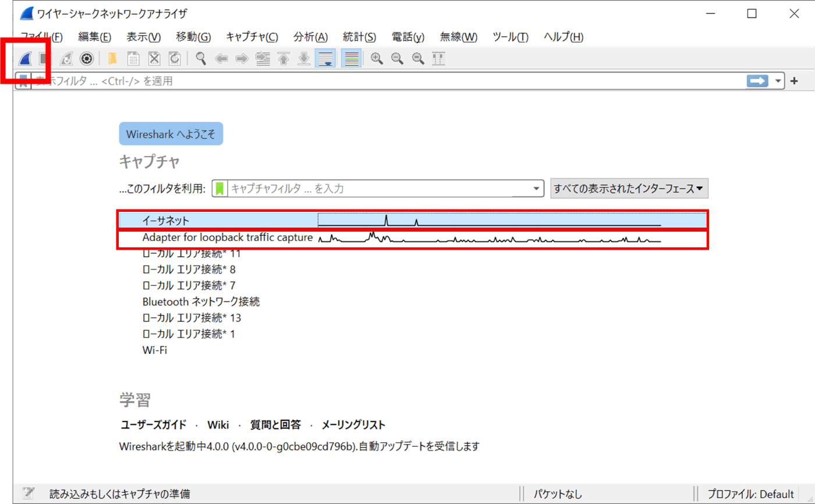The height and width of the screenshot is (504, 815).
Task: Open すべての表示されたインターフェース dropdown
Action: point(629,189)
